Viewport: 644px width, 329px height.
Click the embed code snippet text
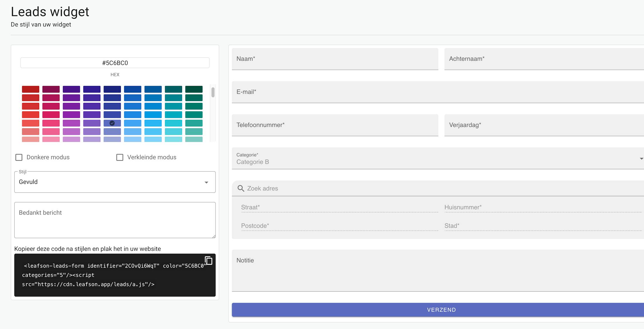pos(115,275)
